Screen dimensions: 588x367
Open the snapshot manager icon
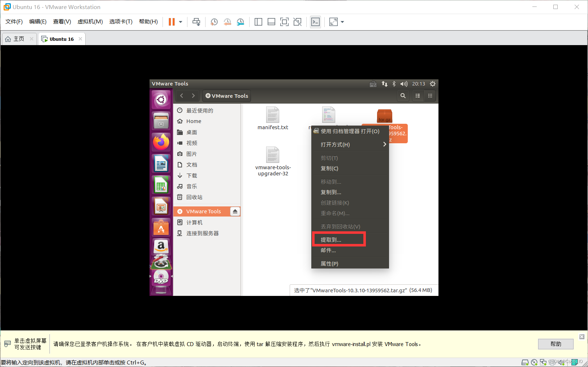pos(240,22)
